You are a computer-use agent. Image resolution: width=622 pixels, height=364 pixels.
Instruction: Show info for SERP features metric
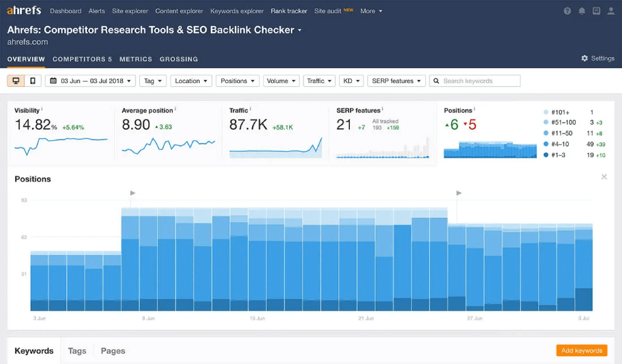(x=383, y=109)
